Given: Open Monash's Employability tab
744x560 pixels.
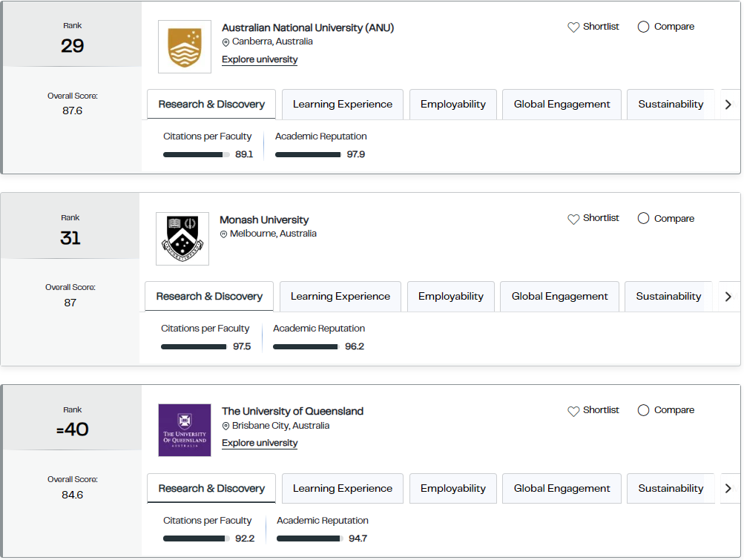Looking at the screenshot, I should coord(451,297).
